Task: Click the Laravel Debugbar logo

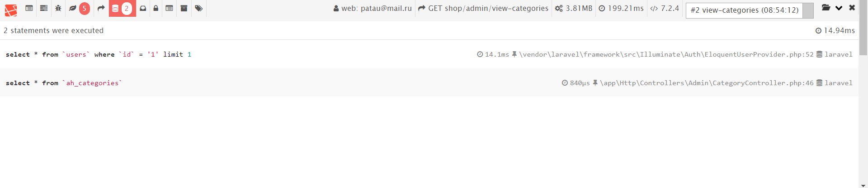Action: 11,9
